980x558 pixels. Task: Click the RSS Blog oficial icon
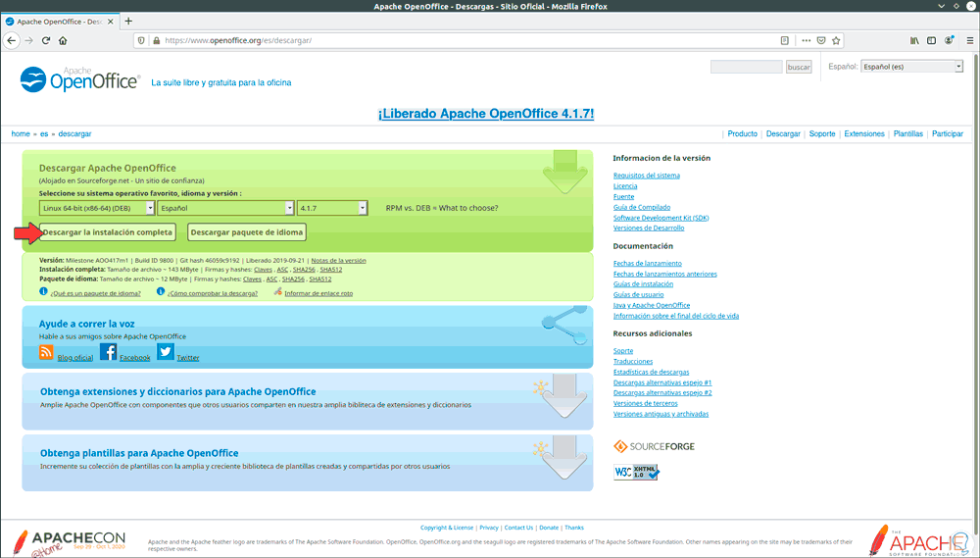pos(46,352)
